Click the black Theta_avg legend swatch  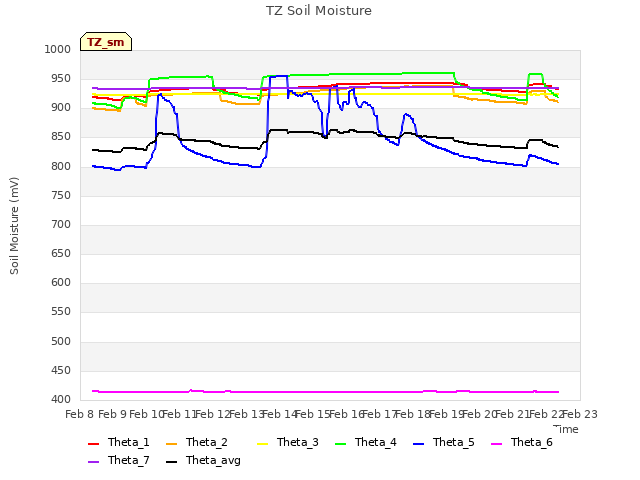click(171, 462)
